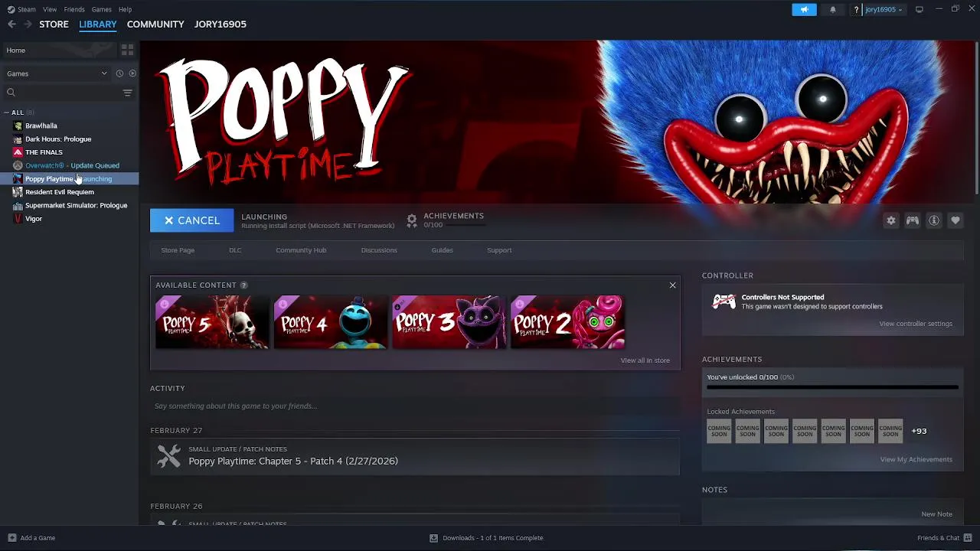The height and width of the screenshot is (551, 980).
Task: Open the Friends menu
Action: 74,9
